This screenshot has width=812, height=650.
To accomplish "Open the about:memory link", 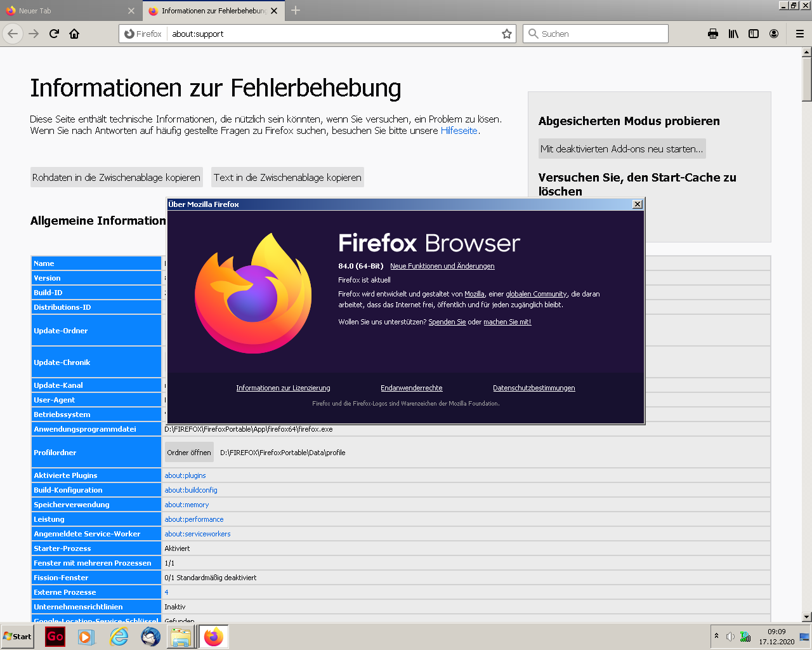I will [x=187, y=505].
